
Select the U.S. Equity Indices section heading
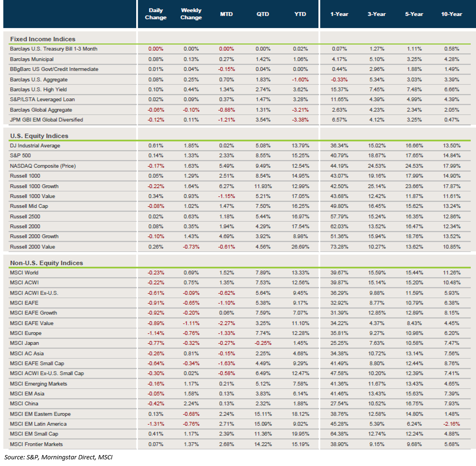[39, 136]
